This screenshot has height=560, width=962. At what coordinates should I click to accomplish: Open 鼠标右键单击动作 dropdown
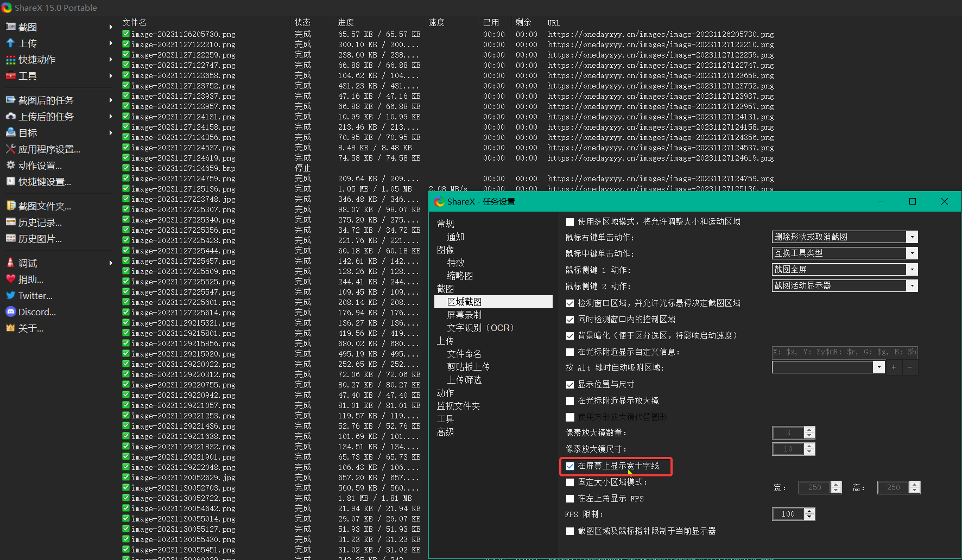[845, 237]
